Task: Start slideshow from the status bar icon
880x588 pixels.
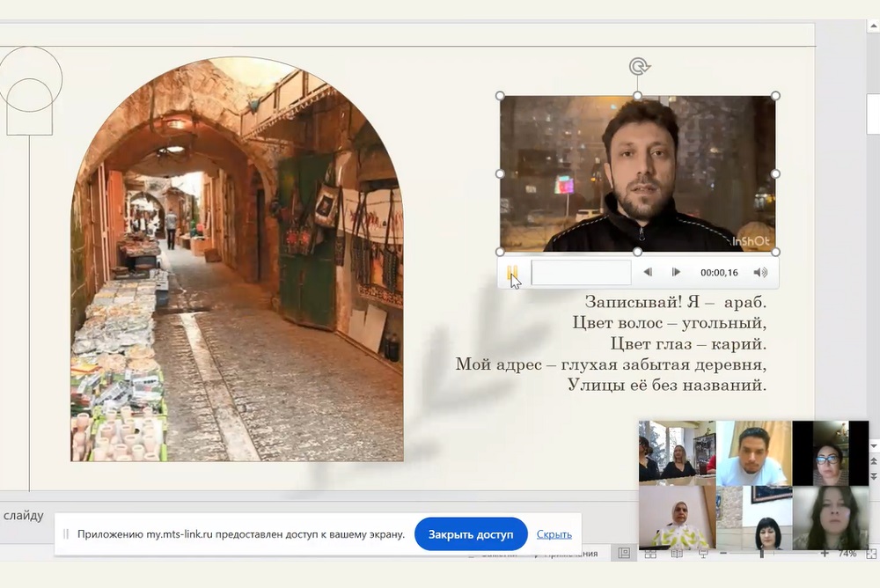Action: coord(703,554)
